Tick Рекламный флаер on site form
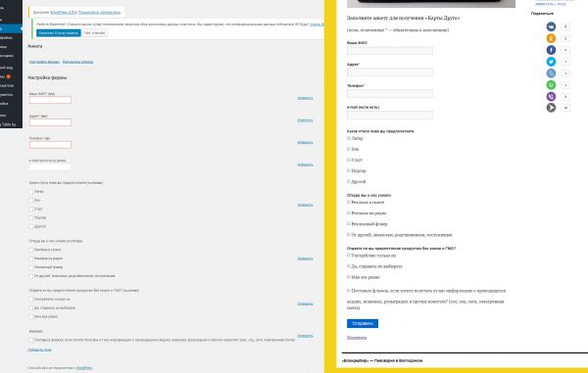 tap(349, 224)
